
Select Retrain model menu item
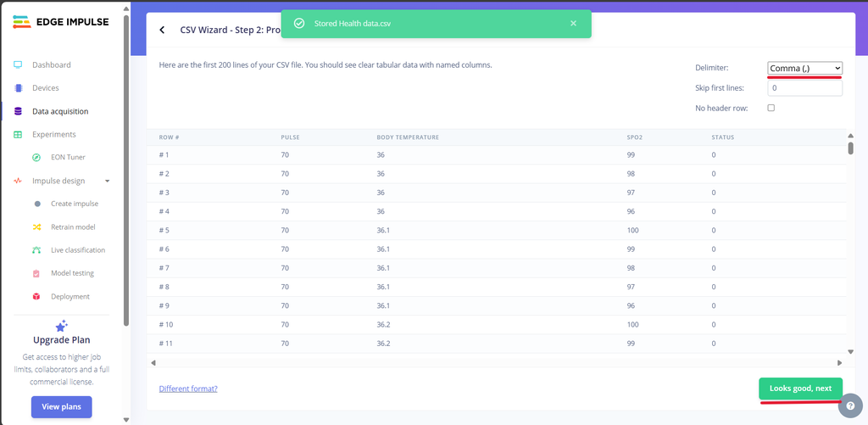73,227
